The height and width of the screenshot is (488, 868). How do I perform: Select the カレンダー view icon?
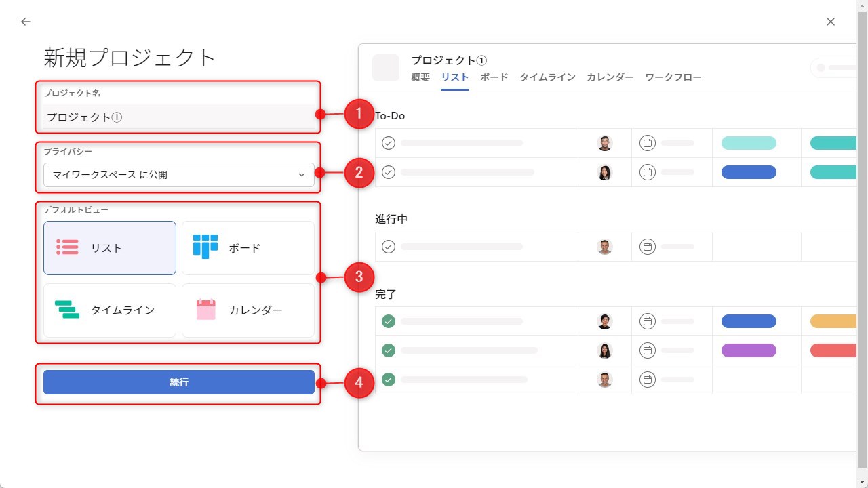(205, 310)
